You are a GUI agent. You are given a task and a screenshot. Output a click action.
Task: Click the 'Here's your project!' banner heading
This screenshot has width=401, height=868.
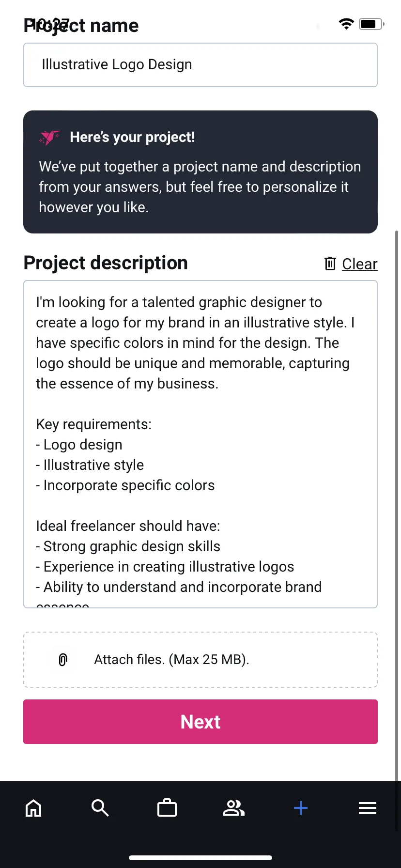pos(132,137)
